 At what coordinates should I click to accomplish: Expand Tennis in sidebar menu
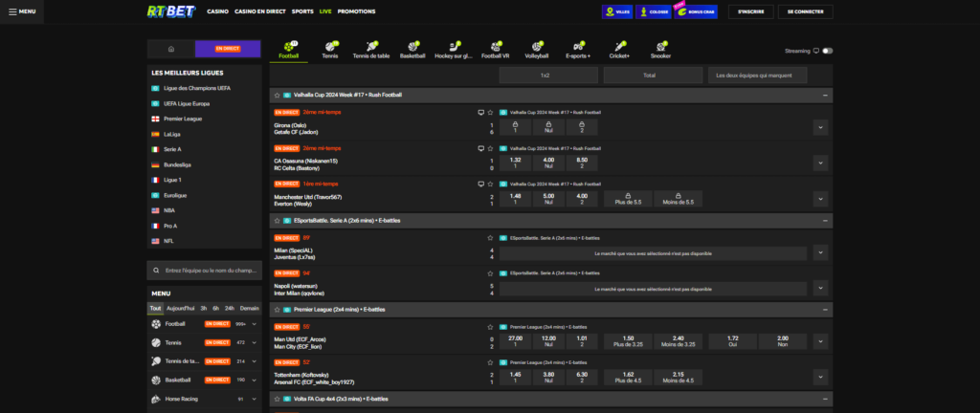[255, 342]
